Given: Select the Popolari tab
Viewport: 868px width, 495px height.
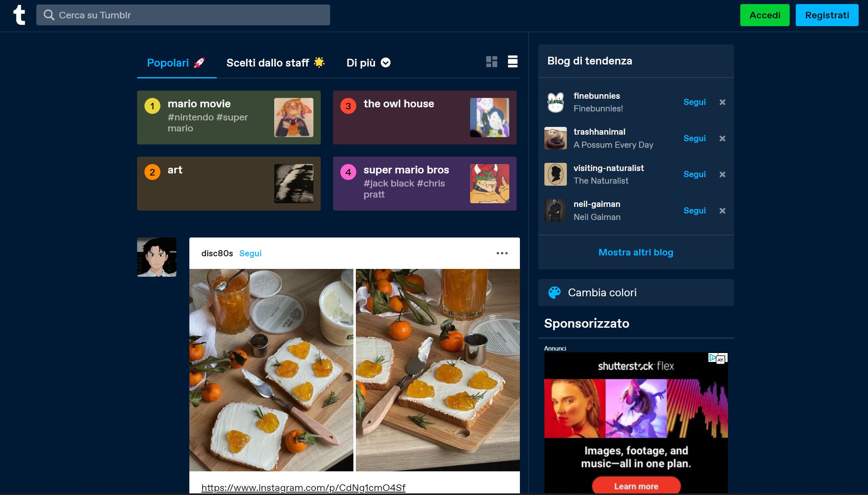Looking at the screenshot, I should [x=168, y=62].
